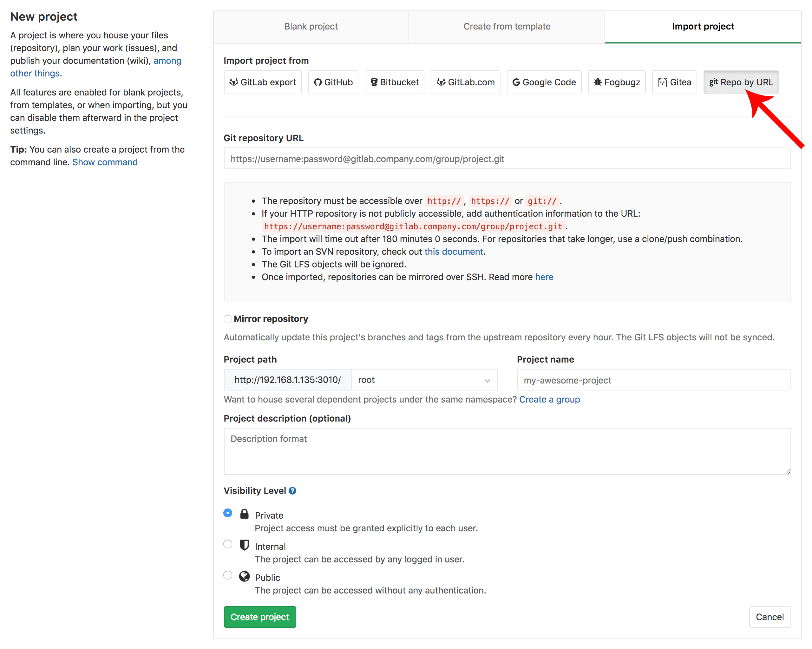Select GitHub as import source
This screenshot has width=812, height=649.
(333, 82)
